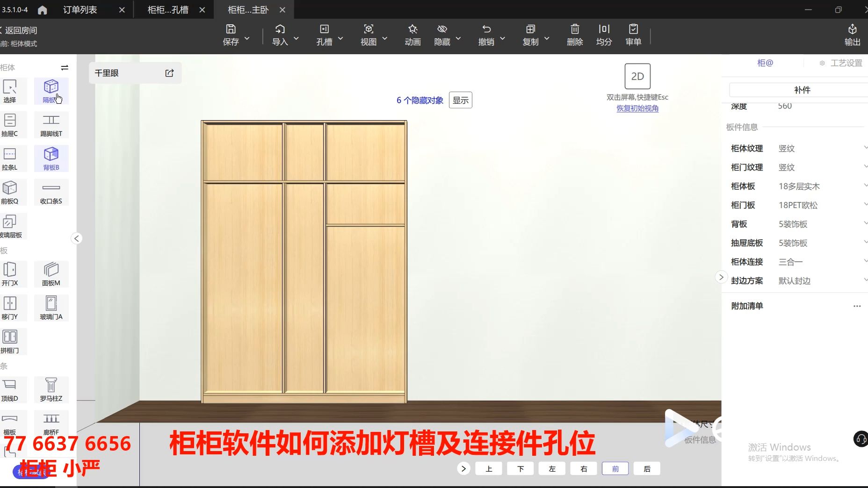Click the 显示 hidden objects button

[461, 100]
